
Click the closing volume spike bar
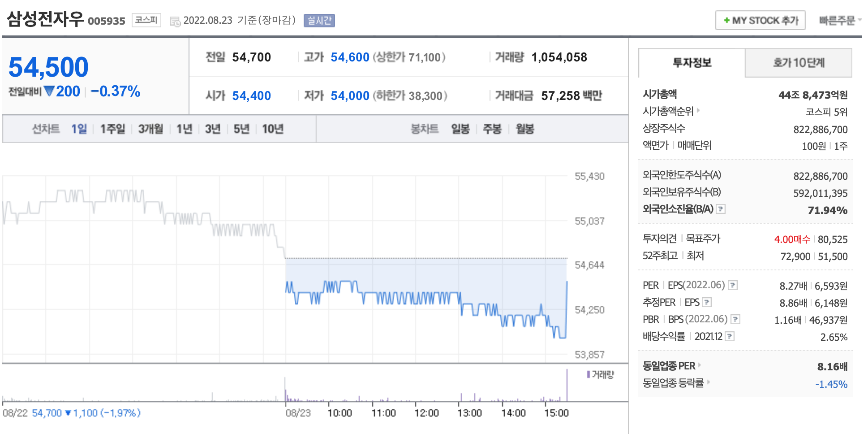click(x=567, y=385)
